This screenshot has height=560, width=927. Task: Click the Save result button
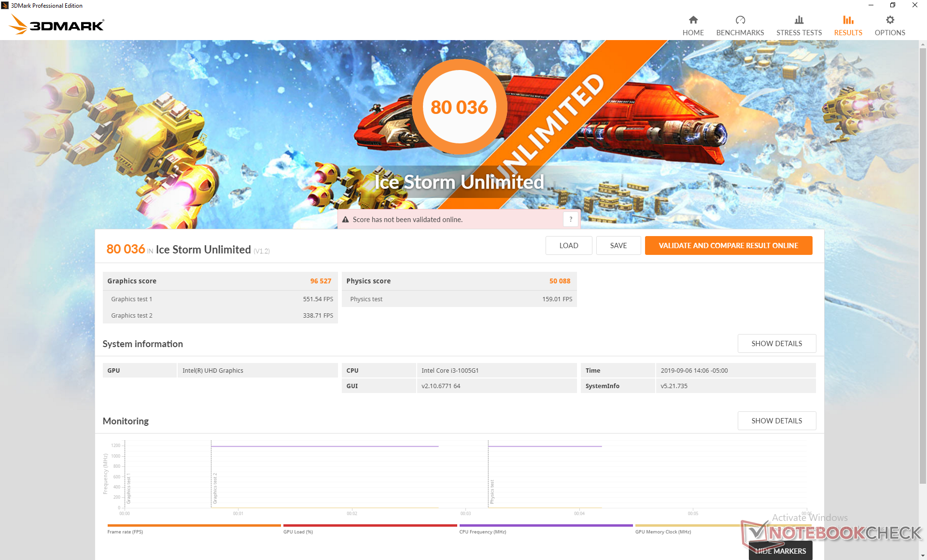[618, 246]
